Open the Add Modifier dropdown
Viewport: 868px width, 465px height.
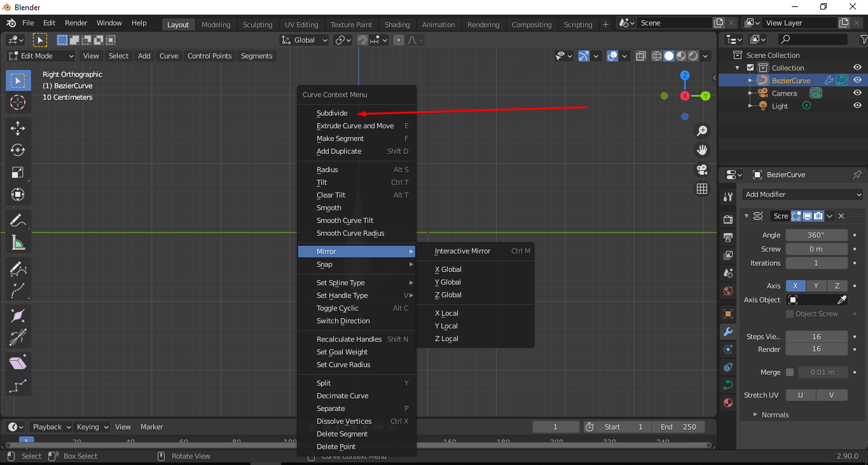pyautogui.click(x=802, y=194)
